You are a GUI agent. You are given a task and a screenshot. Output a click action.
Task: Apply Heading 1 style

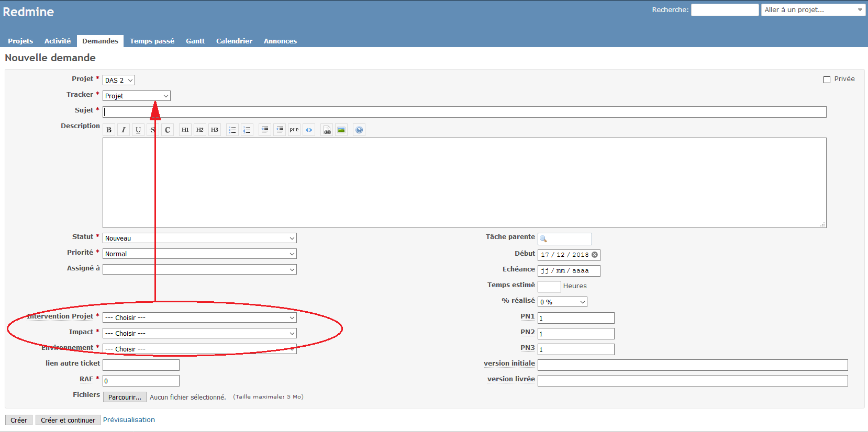click(x=185, y=130)
